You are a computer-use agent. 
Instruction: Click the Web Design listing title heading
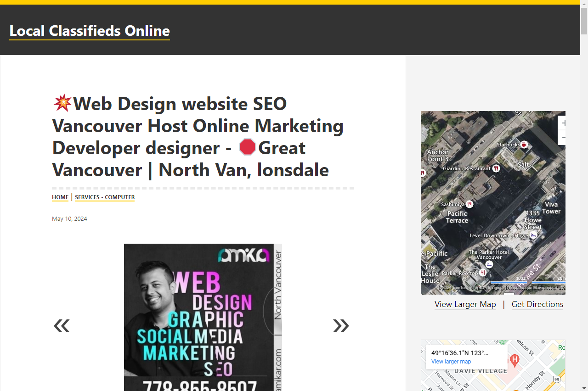202,137
